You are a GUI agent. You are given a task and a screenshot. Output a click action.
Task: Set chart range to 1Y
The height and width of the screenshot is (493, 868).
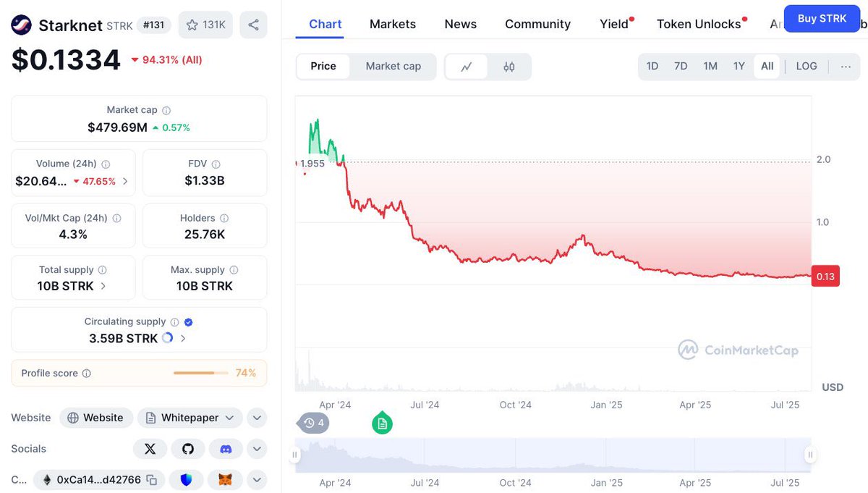[x=739, y=66]
